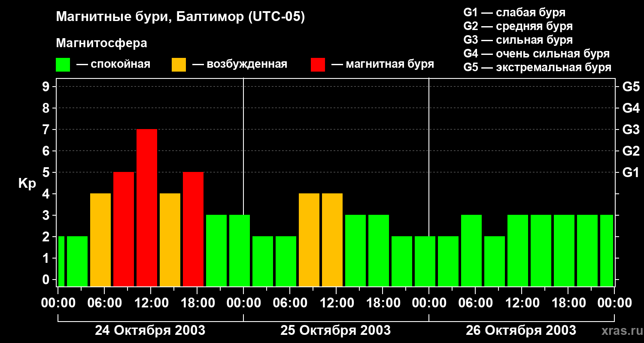Click the orange bar over 12:00, 25 October

(332, 240)
